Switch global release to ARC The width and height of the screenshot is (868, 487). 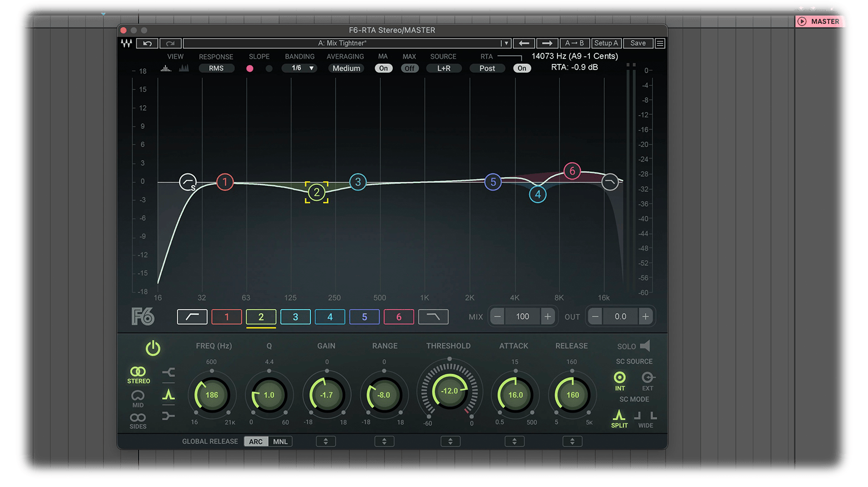256,441
